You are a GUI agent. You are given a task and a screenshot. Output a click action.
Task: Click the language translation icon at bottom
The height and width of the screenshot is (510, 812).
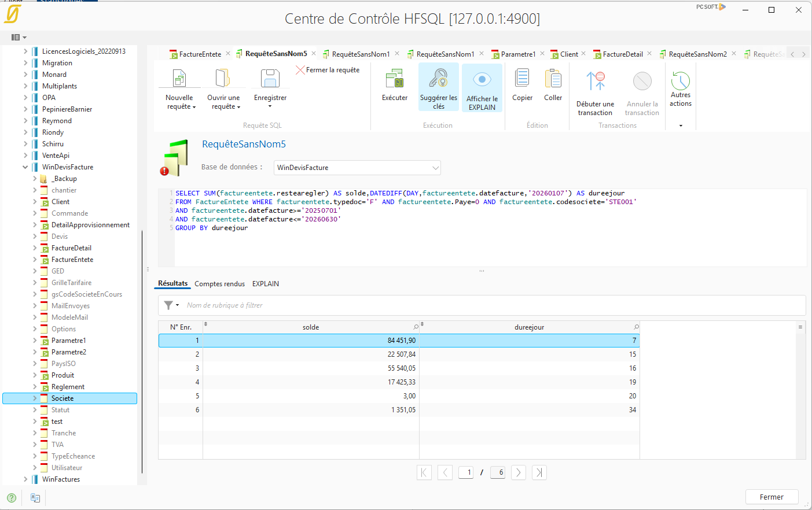(35, 497)
